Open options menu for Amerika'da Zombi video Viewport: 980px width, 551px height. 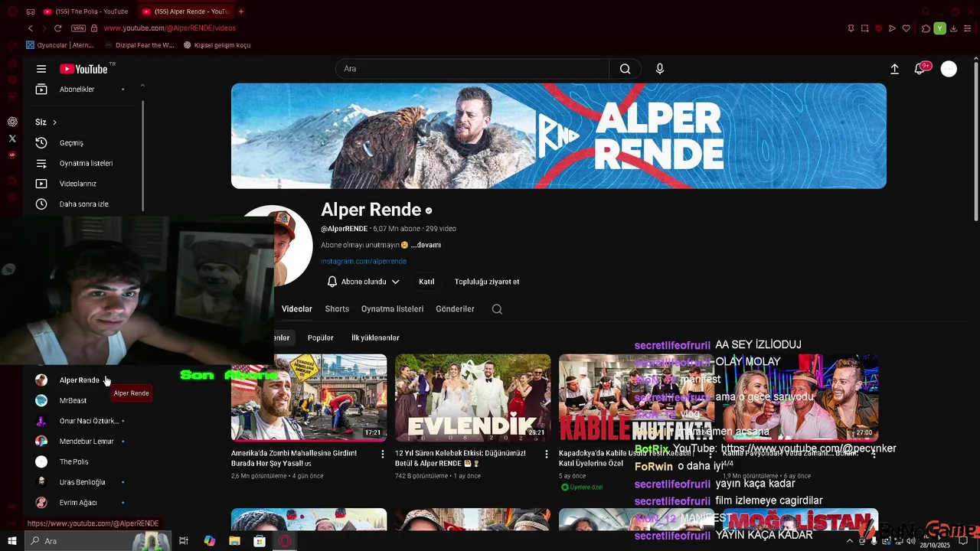pos(383,454)
